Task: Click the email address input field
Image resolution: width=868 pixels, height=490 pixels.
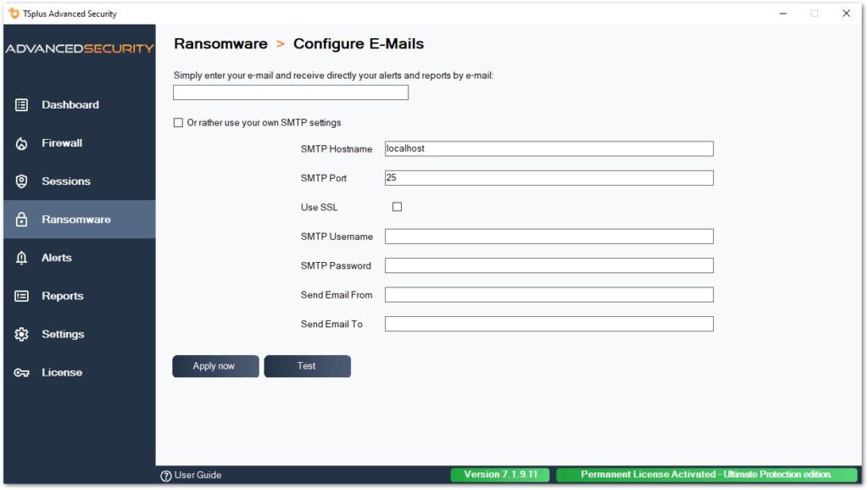Action: tap(291, 92)
